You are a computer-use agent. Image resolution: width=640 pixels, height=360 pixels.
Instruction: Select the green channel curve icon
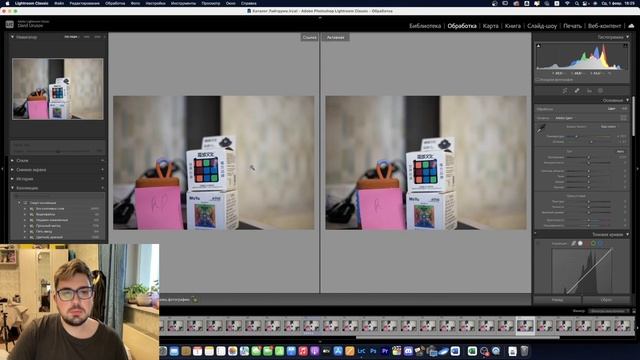click(x=593, y=243)
